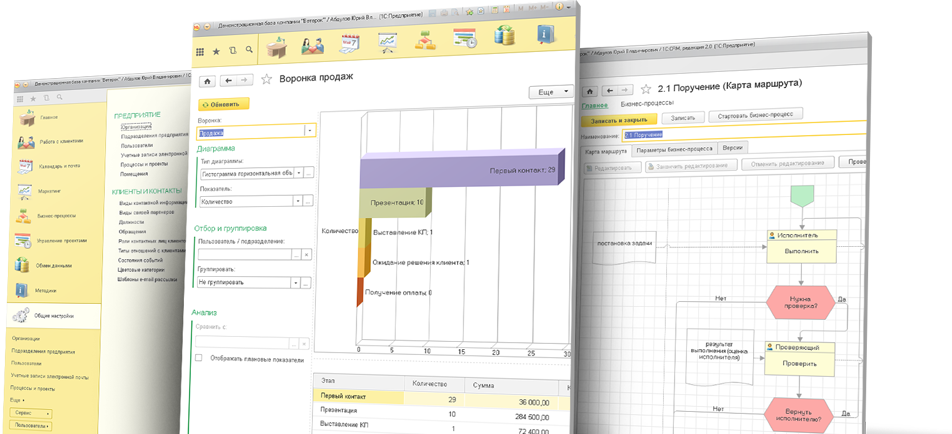This screenshot has height=434, width=952.
Task: Click the favorites star in the middle window toolbar
Action: [x=216, y=50]
